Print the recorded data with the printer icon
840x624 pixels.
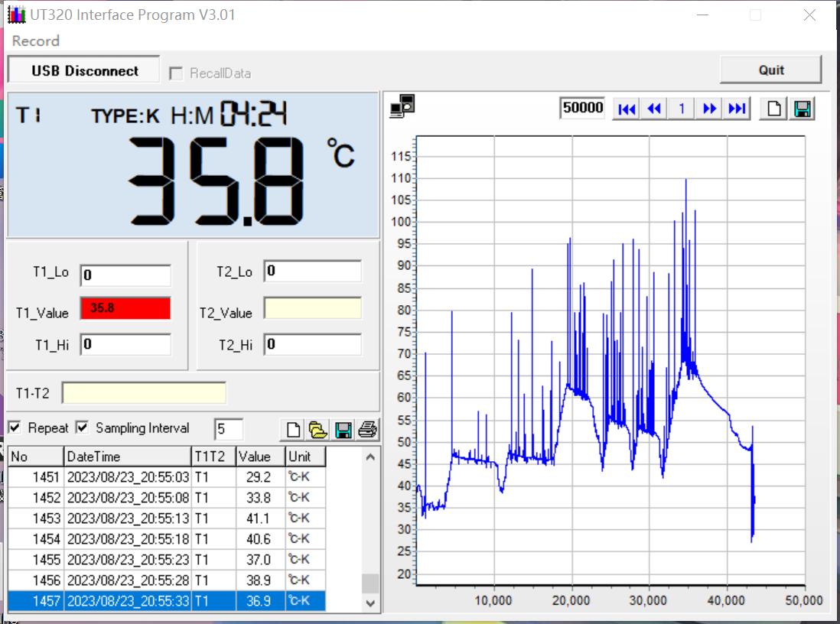click(368, 430)
